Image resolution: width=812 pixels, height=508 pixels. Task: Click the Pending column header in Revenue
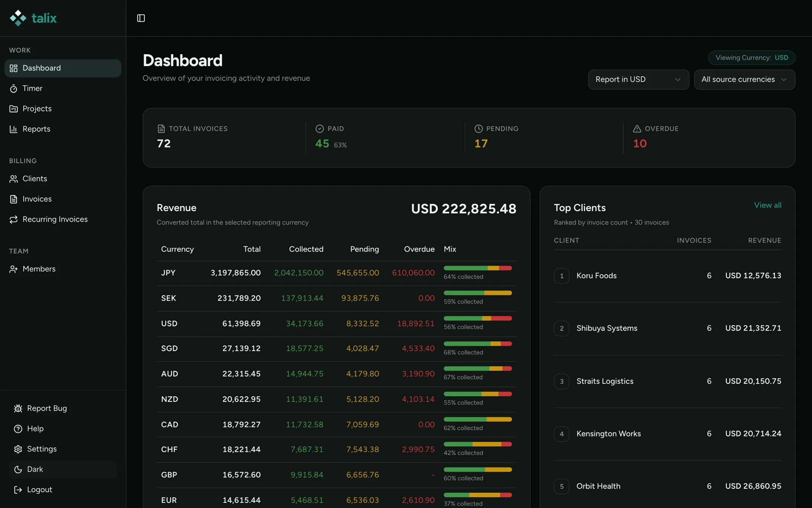(x=364, y=249)
